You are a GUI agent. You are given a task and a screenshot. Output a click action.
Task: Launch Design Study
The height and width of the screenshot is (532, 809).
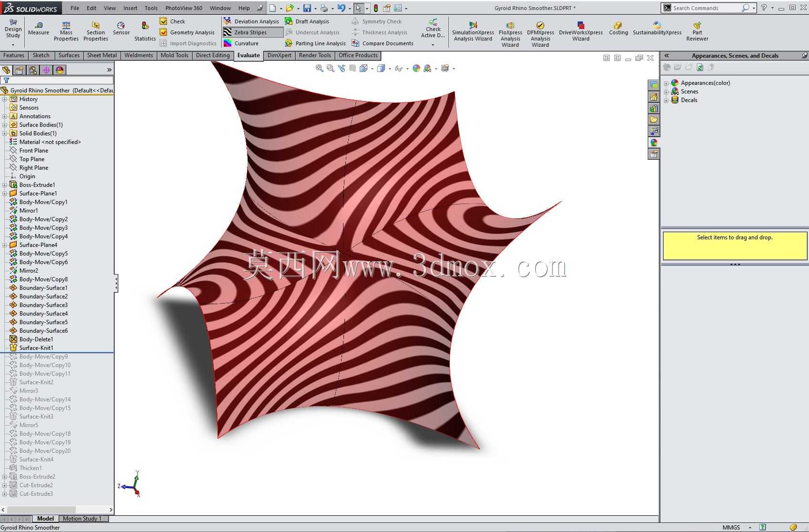(x=13, y=31)
